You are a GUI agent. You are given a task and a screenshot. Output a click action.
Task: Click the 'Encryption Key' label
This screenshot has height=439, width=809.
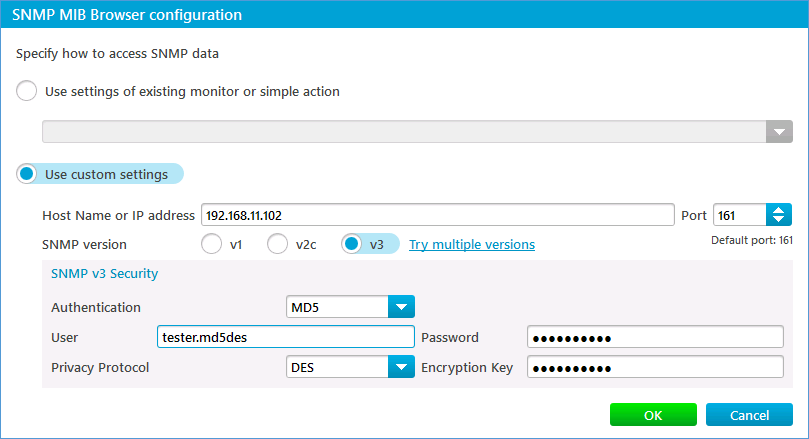(467, 367)
